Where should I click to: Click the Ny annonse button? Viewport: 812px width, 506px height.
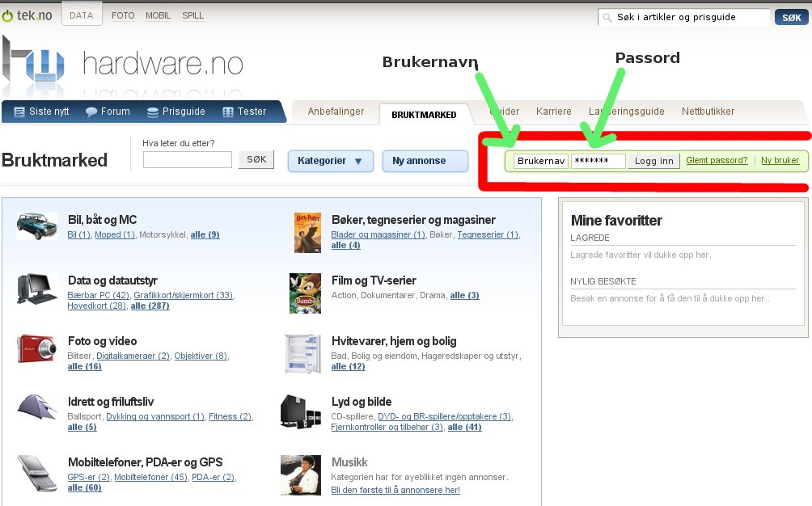pyautogui.click(x=425, y=161)
